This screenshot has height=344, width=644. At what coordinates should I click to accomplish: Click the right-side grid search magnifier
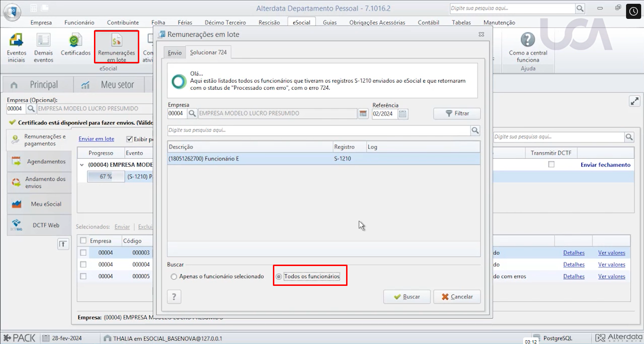pos(629,137)
